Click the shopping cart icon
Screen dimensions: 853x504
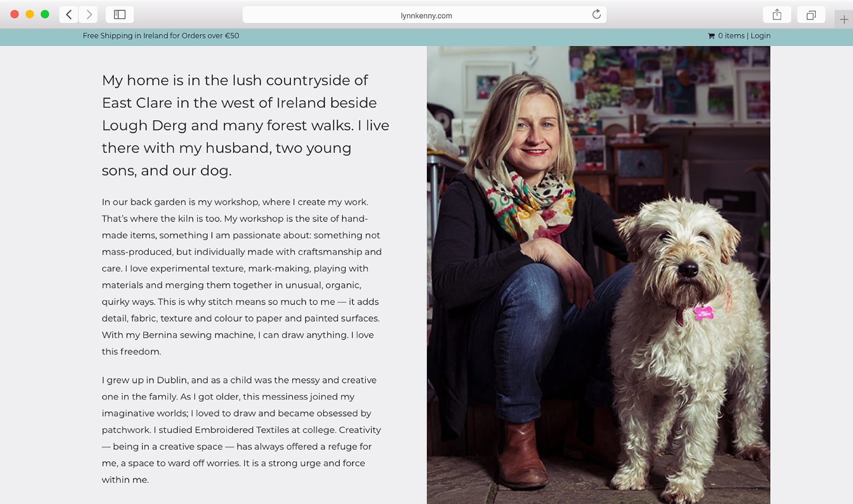click(711, 36)
